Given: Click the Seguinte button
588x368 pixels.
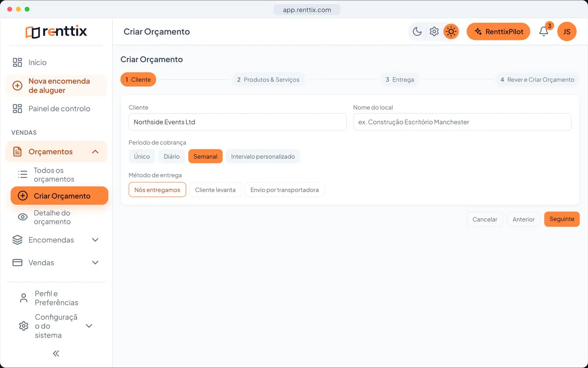Looking at the screenshot, I should tap(562, 219).
